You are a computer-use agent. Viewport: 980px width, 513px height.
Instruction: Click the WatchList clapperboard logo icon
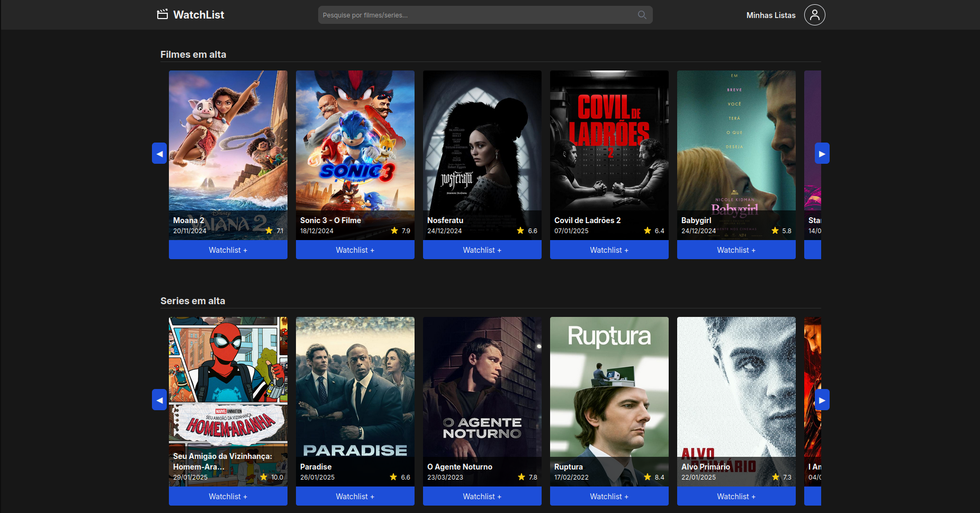[163, 14]
